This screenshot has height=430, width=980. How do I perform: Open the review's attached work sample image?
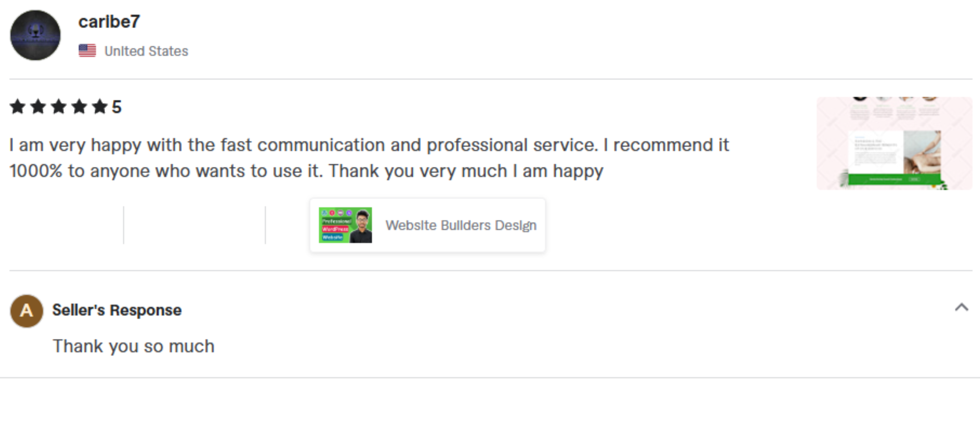tap(894, 143)
